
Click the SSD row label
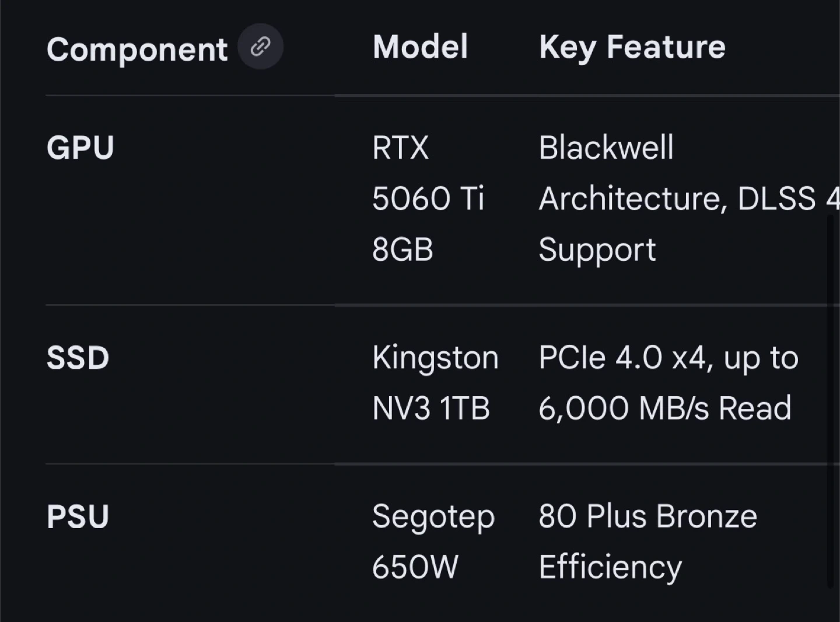click(x=78, y=358)
